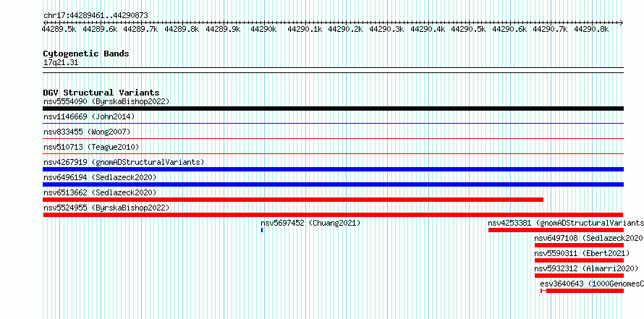Click the chr17:44289461..44290873 coordinates label
This screenshot has width=644, height=319.
tap(96, 15)
